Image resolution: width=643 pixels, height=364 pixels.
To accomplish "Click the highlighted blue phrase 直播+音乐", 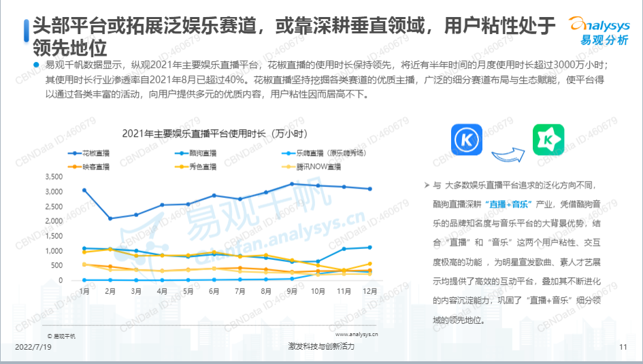I will [x=508, y=204].
